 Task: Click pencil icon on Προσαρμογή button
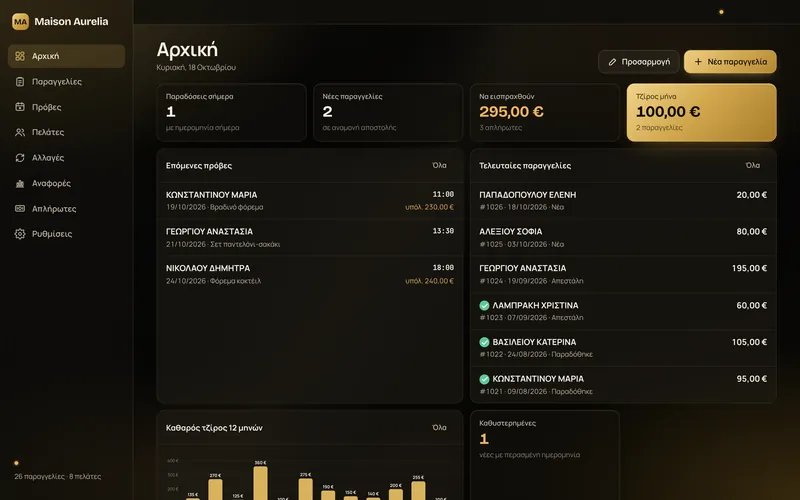coord(612,62)
